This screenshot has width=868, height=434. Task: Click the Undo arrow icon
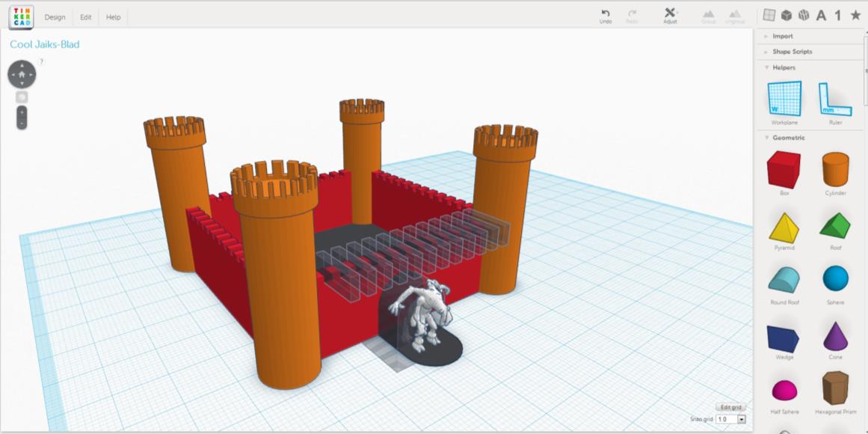pyautogui.click(x=606, y=13)
